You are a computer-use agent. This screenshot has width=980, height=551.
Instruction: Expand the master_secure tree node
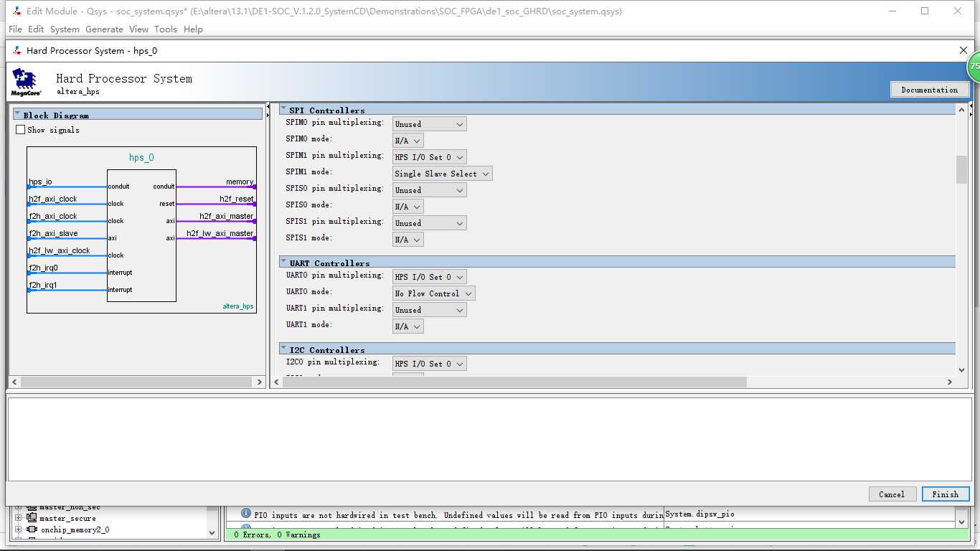point(18,518)
